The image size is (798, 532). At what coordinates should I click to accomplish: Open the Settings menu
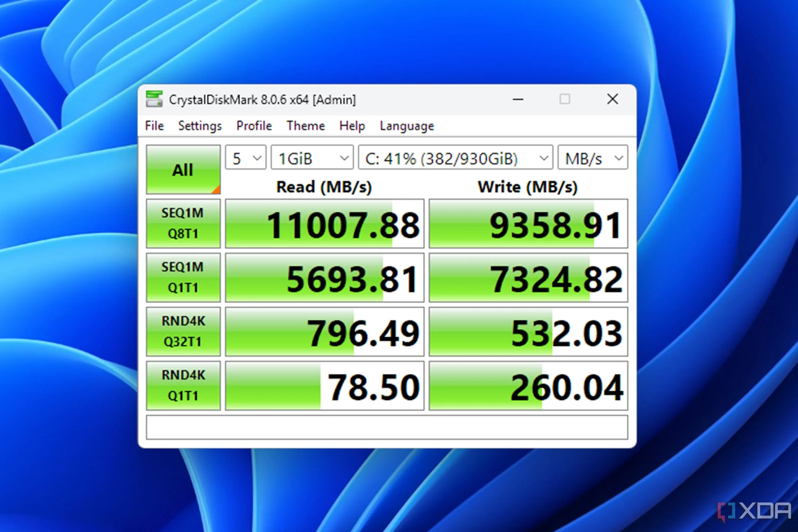(x=200, y=126)
